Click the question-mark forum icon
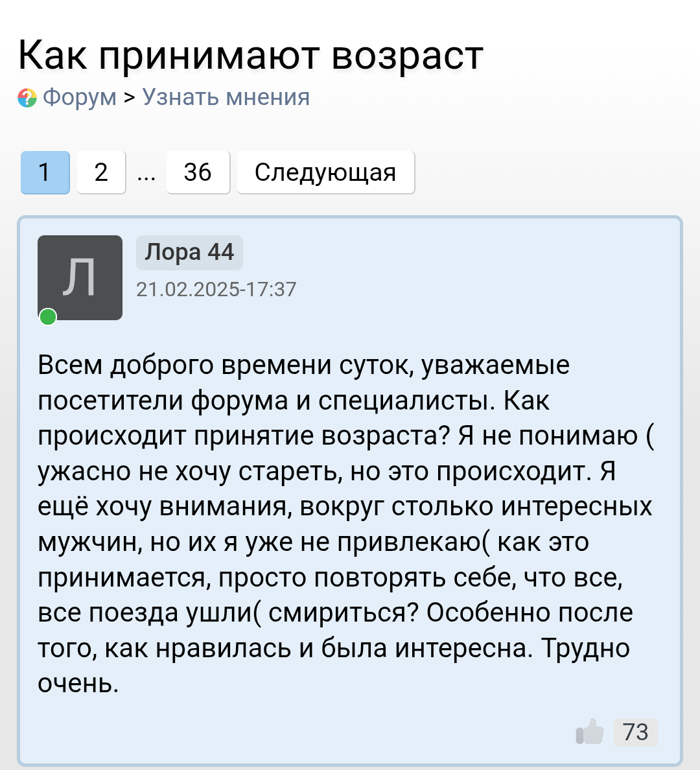Screen dimensions: 700x770 point(27,98)
